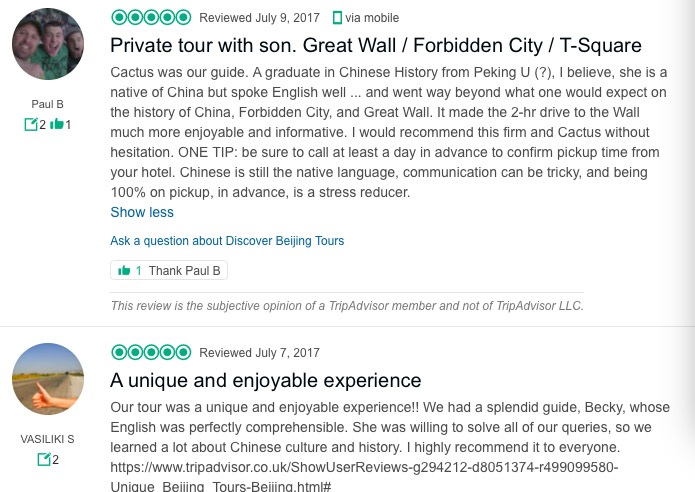
Task: Open 'Private tour with son' review title
Action: pyautogui.click(x=375, y=46)
